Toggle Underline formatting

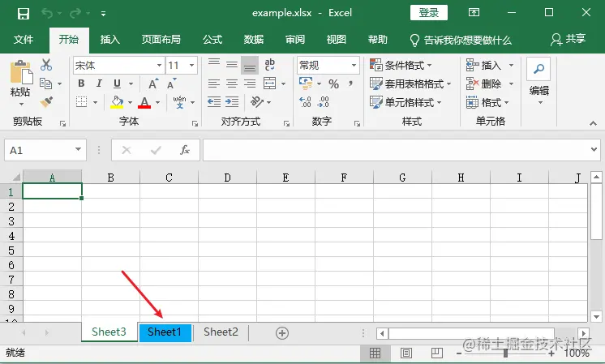[x=118, y=84]
